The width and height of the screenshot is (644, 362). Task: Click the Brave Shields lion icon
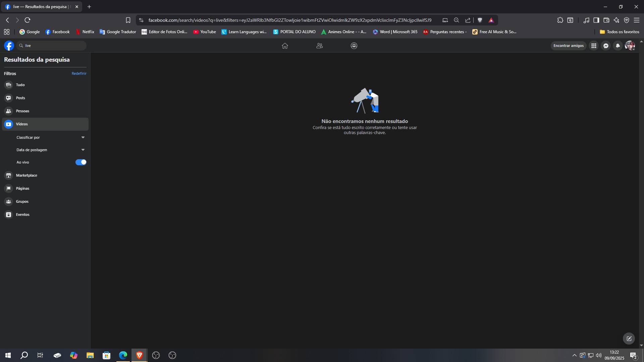[480, 20]
